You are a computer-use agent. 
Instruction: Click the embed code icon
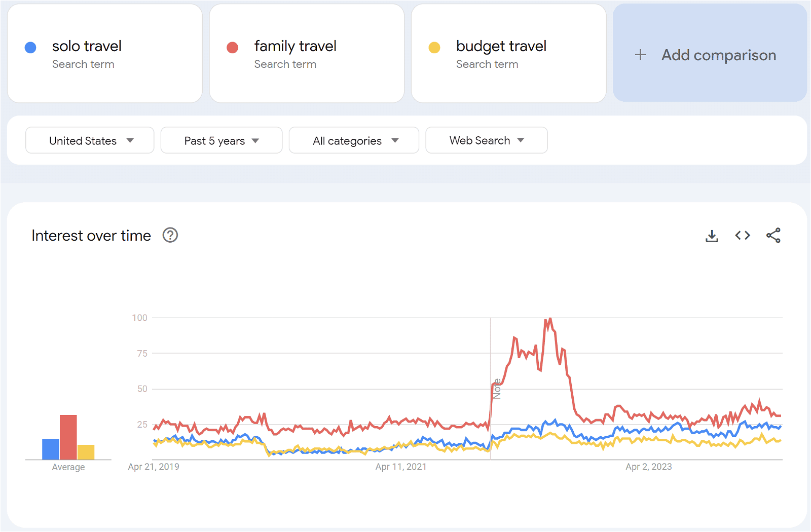(743, 235)
